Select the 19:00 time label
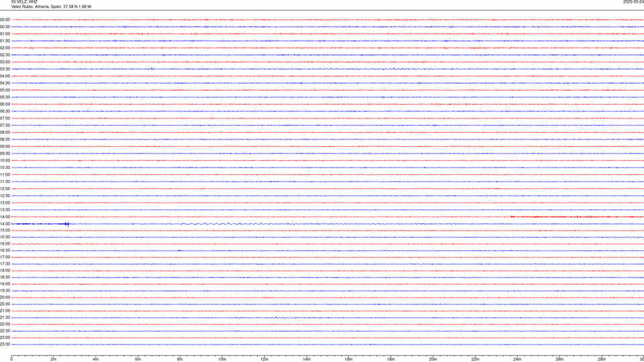The image size is (644, 362). [x=5, y=284]
